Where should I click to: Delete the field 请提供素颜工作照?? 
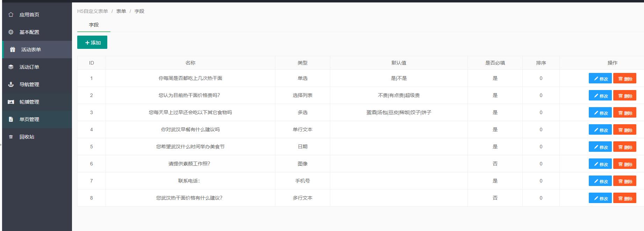625,164
